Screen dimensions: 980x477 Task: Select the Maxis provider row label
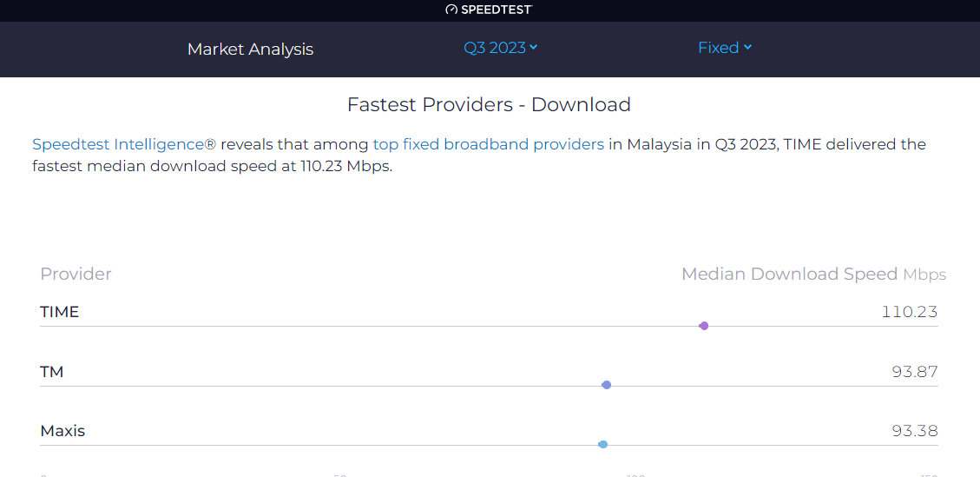[62, 431]
